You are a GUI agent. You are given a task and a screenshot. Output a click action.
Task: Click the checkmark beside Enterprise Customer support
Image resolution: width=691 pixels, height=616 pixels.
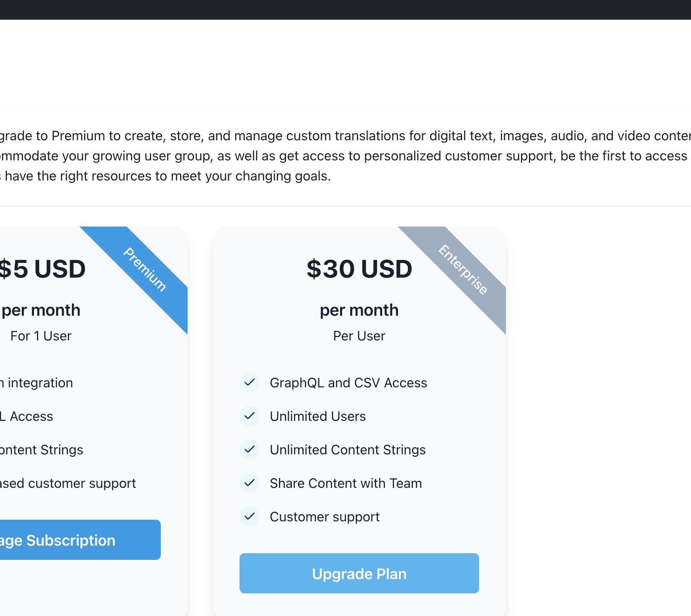tap(250, 516)
